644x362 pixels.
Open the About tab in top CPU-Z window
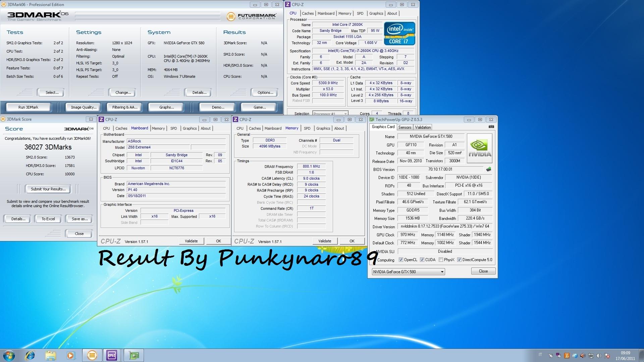tap(392, 13)
